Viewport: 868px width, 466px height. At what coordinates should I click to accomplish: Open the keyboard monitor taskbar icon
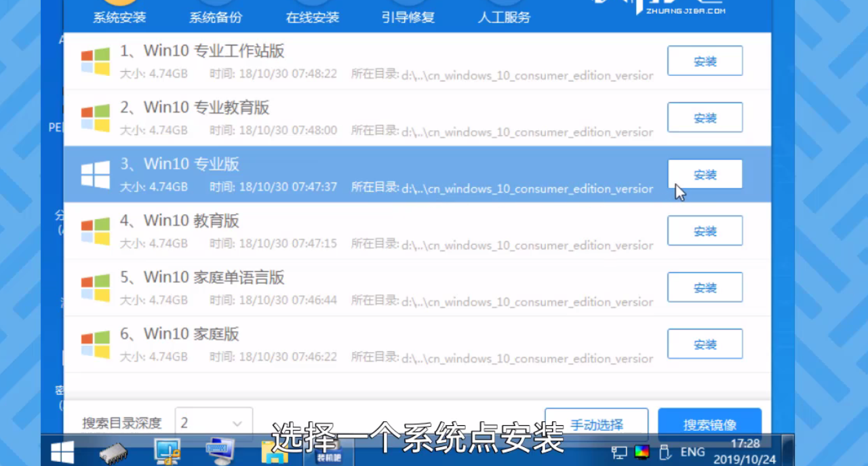(220, 452)
